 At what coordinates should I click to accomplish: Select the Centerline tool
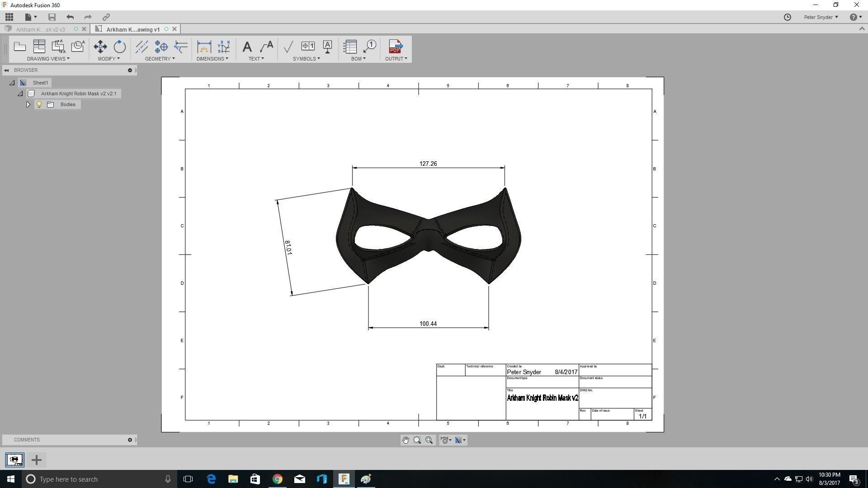tap(142, 47)
